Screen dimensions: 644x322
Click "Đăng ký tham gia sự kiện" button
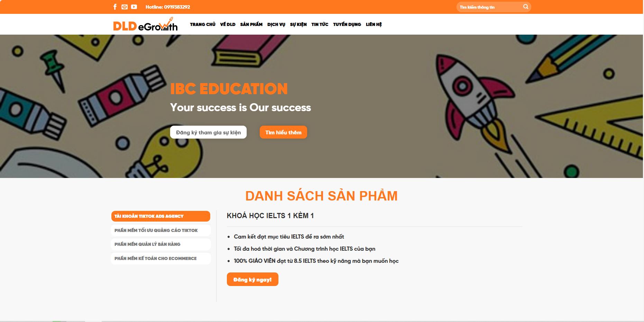(208, 132)
